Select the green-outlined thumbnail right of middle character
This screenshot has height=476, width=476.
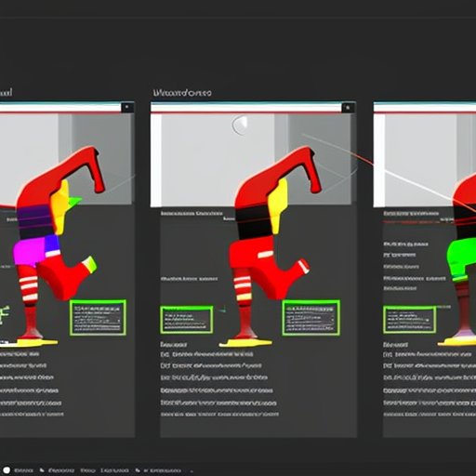tap(311, 318)
